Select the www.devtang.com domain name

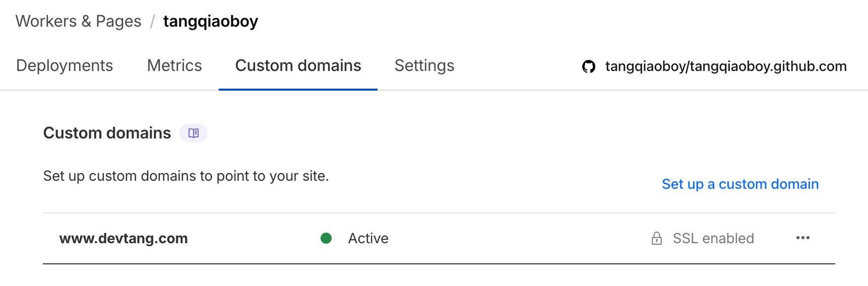(x=123, y=238)
